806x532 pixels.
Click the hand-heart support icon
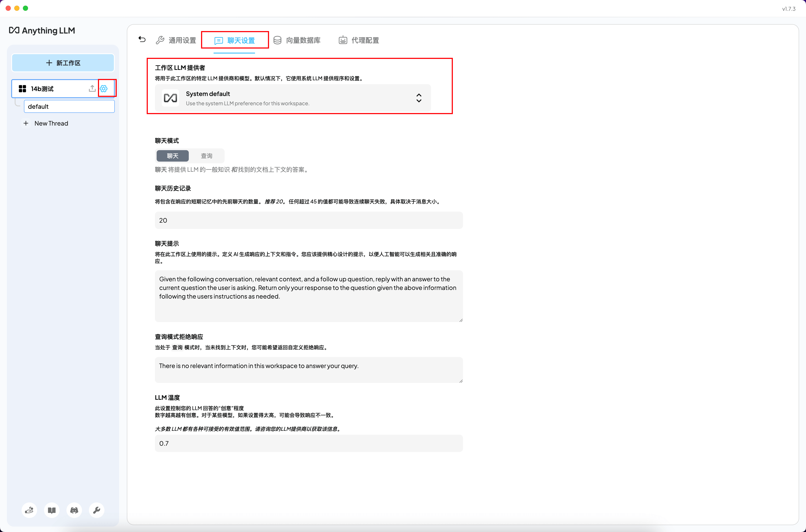coord(29,510)
